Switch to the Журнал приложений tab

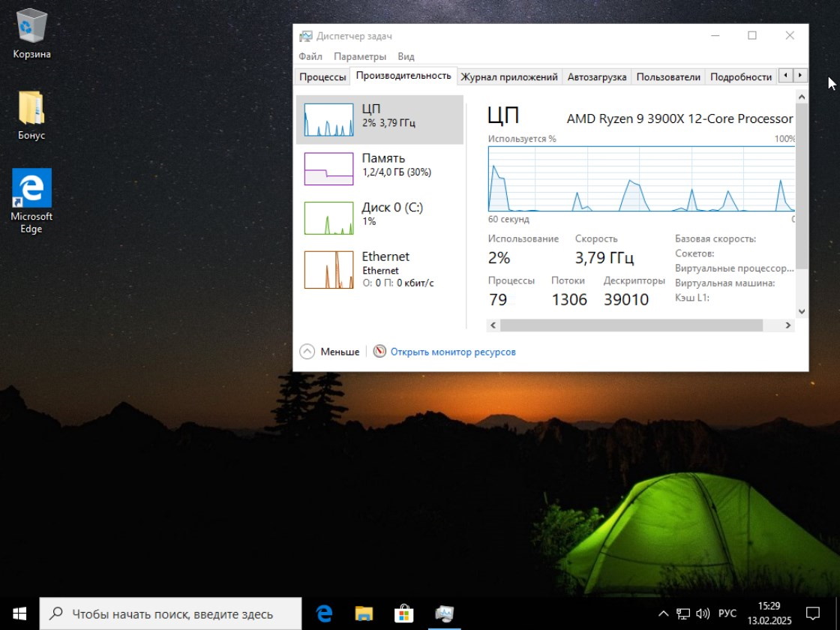click(509, 76)
